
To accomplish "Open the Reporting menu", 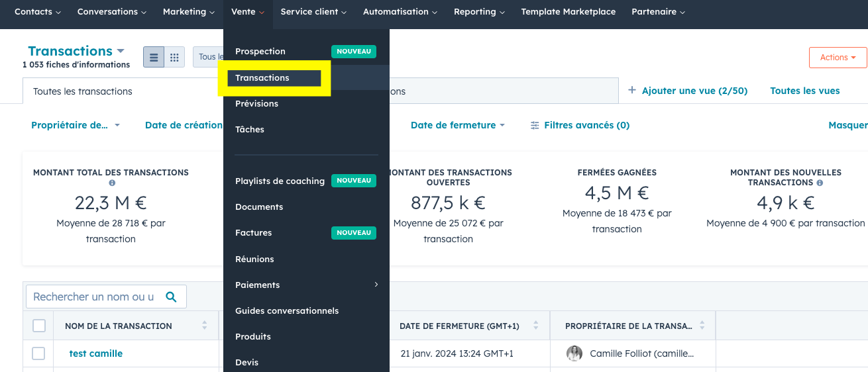I will [479, 12].
